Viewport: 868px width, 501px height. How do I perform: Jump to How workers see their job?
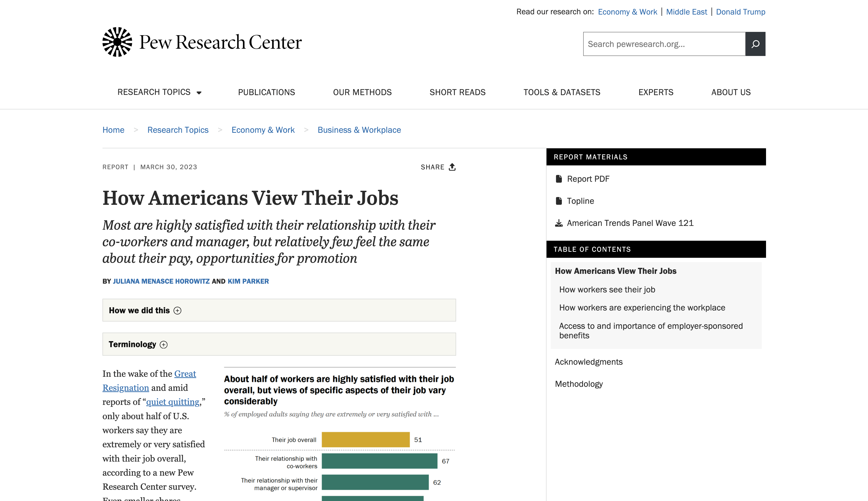[x=607, y=290]
